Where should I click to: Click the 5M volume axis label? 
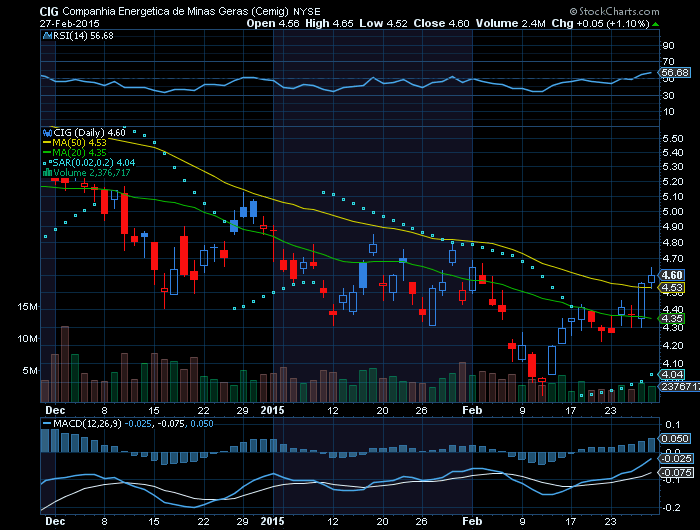30,371
